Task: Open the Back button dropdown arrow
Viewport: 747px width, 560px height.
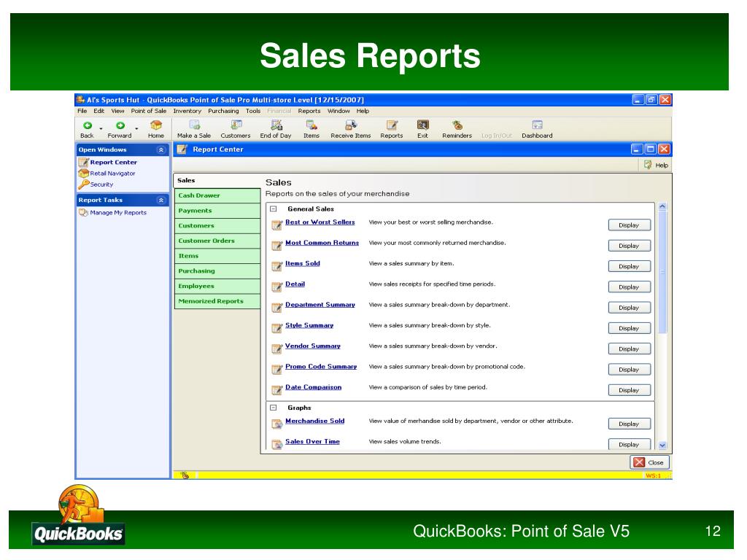Action: (101, 128)
